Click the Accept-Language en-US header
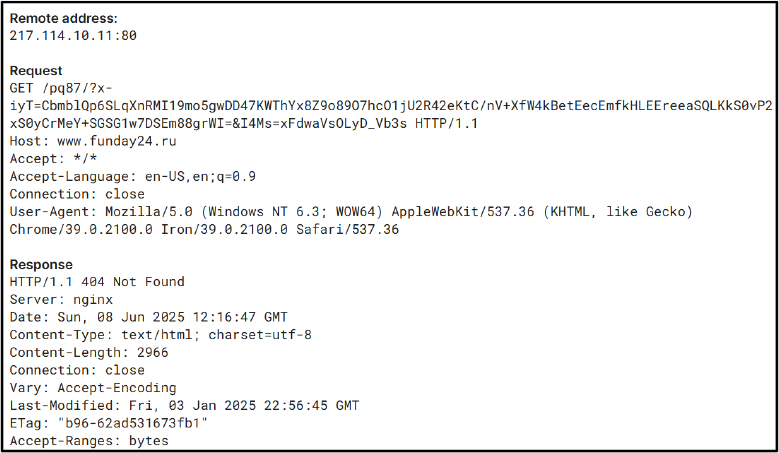The image size is (779, 453). (x=133, y=177)
